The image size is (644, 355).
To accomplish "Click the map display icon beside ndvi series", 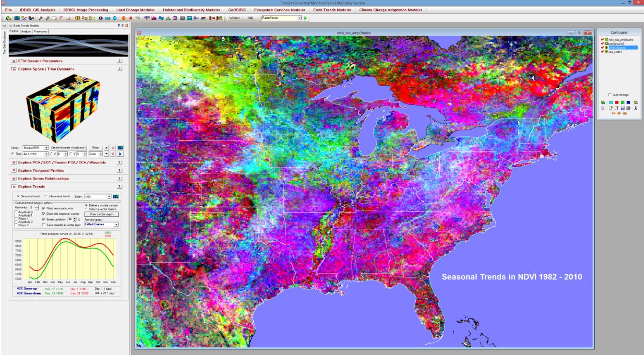I will (116, 196).
